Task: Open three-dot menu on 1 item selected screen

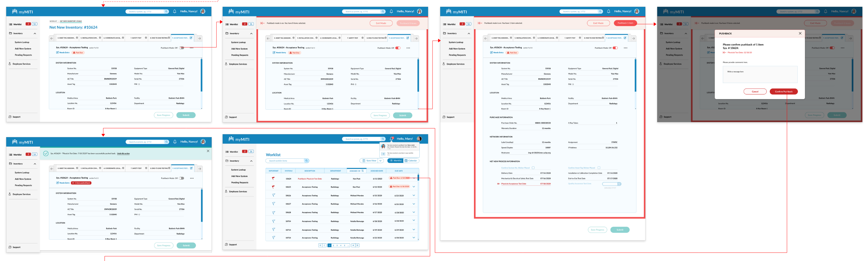Action: [x=625, y=48]
